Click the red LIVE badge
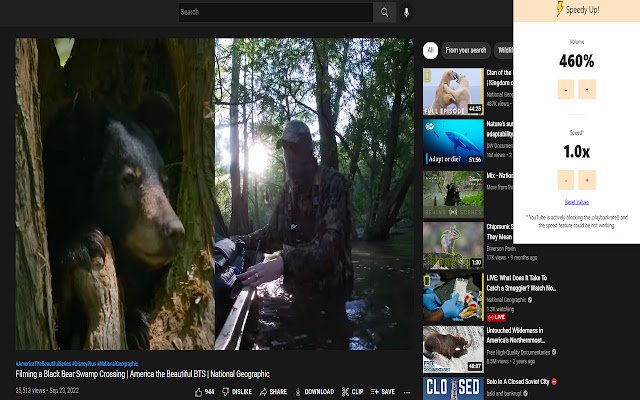The height and width of the screenshot is (400, 640). [x=496, y=318]
